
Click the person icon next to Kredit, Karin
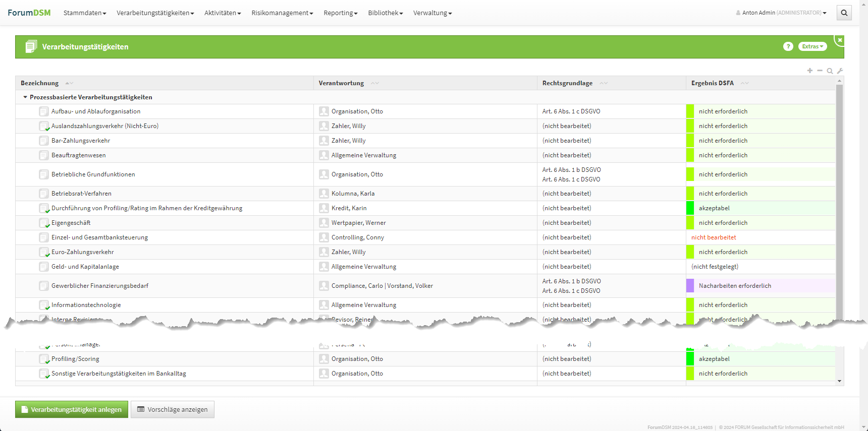(324, 208)
